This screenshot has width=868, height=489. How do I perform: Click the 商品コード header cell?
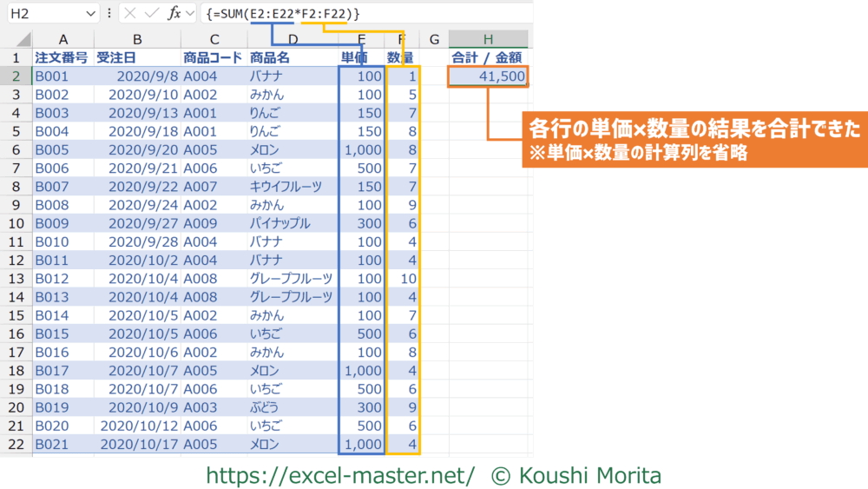pyautogui.click(x=214, y=57)
